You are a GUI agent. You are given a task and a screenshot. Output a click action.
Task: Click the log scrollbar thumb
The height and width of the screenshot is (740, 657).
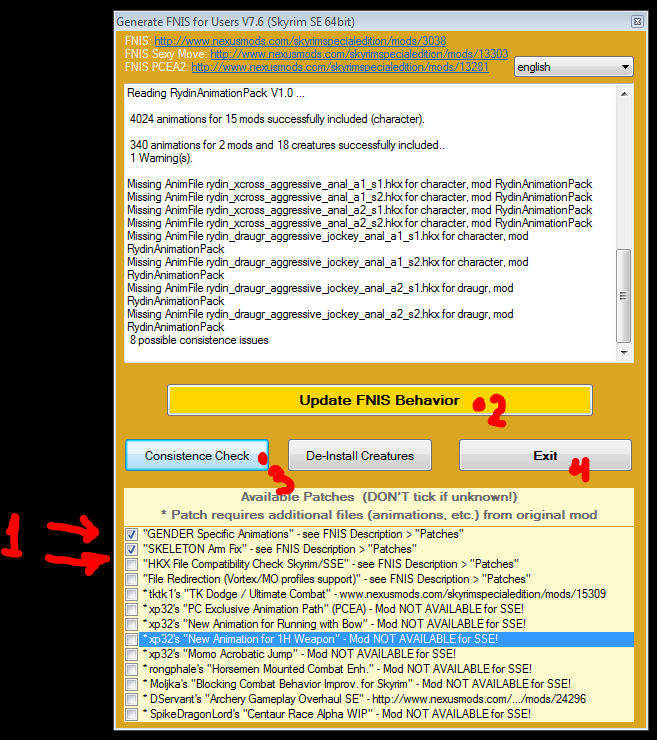[623, 296]
